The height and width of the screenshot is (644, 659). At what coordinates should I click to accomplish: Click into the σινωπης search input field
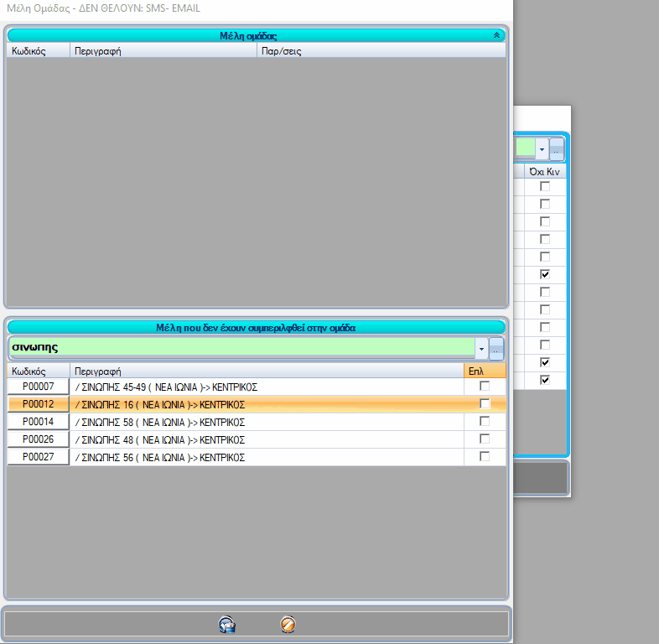[x=241, y=347]
